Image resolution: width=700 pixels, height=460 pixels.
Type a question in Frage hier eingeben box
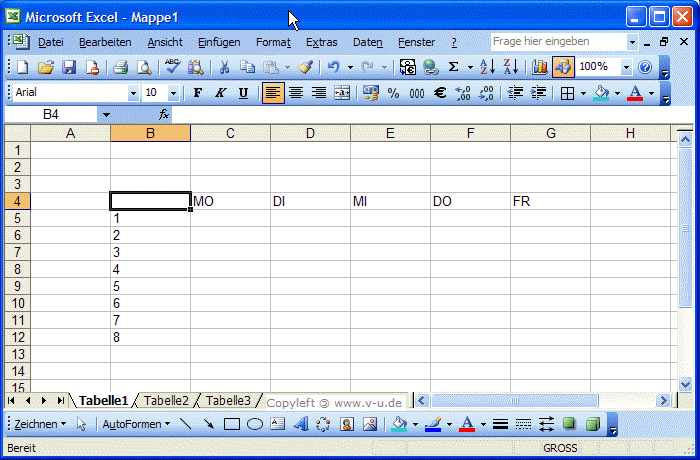pyautogui.click(x=559, y=42)
